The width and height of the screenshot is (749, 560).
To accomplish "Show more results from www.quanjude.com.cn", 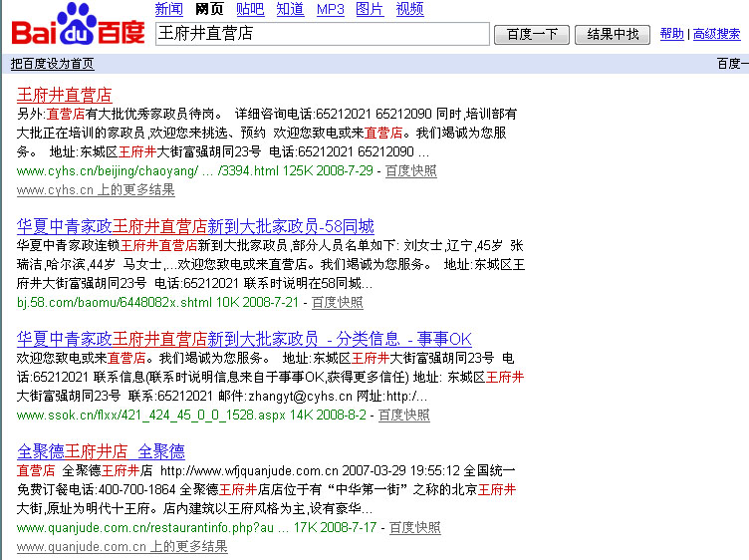I will [x=123, y=546].
